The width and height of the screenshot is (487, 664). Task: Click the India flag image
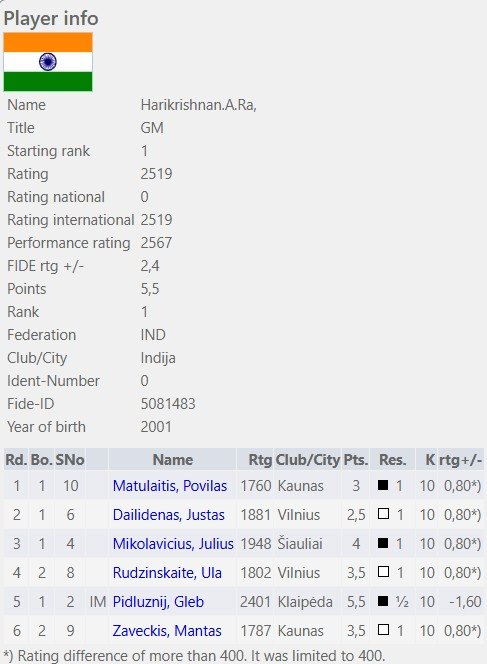(x=48, y=62)
